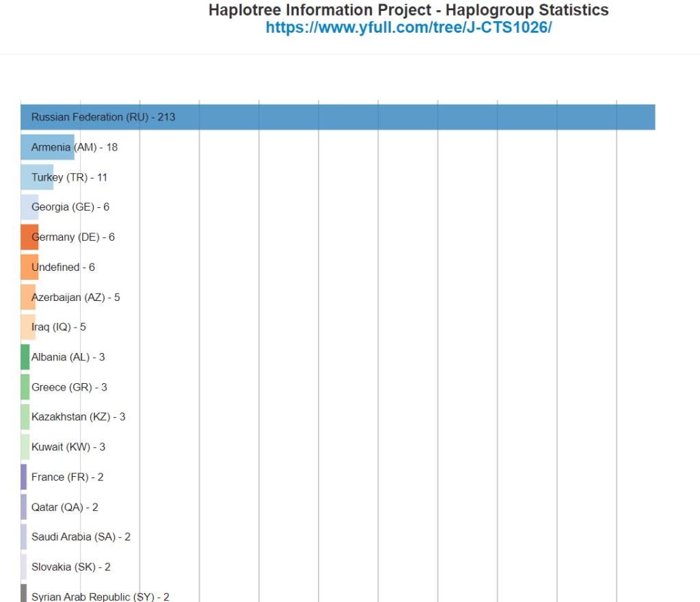Select the Georgia (GE) pale blue bar
Screen dimensions: 700x602
click(29, 207)
